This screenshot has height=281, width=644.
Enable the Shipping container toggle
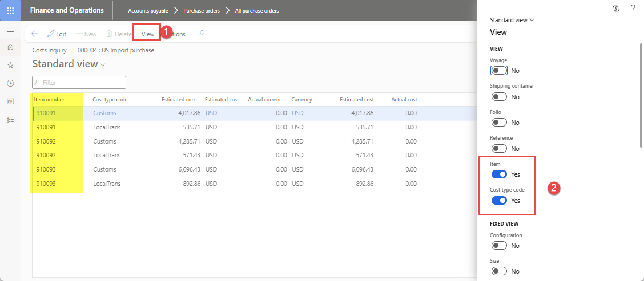(499, 97)
